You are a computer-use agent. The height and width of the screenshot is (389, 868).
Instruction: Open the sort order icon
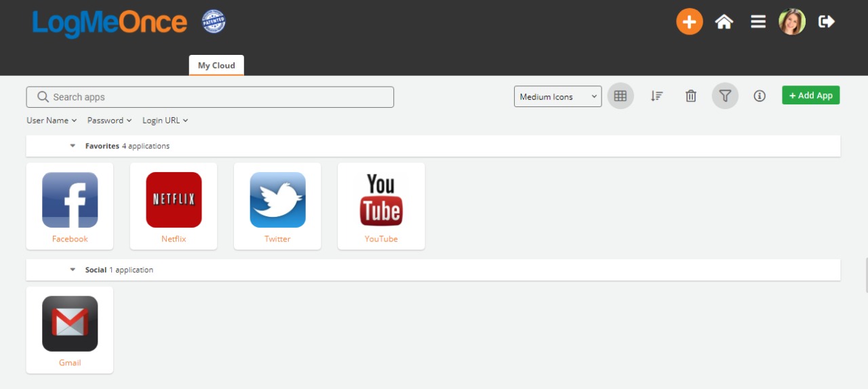[656, 96]
